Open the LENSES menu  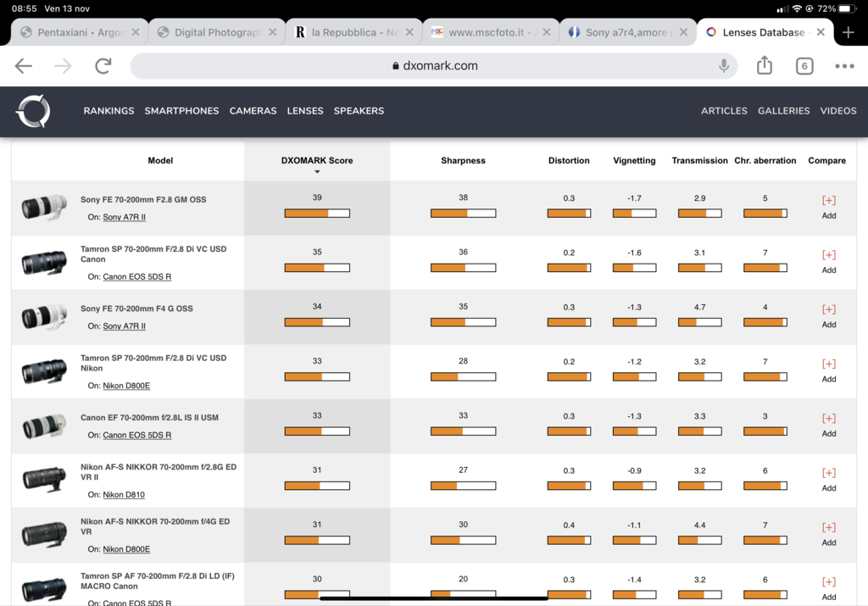coord(305,111)
